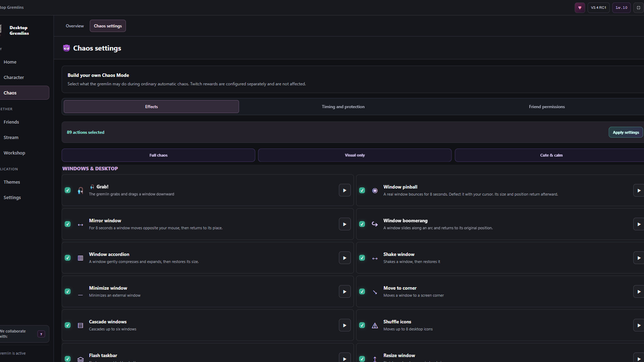The image size is (644, 362).
Task: Apply the Full chaos preset
Action: pos(158,155)
